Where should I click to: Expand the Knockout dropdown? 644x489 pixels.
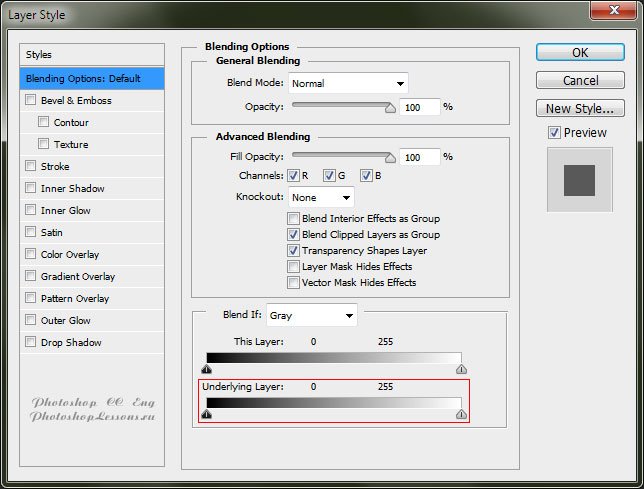pos(321,197)
